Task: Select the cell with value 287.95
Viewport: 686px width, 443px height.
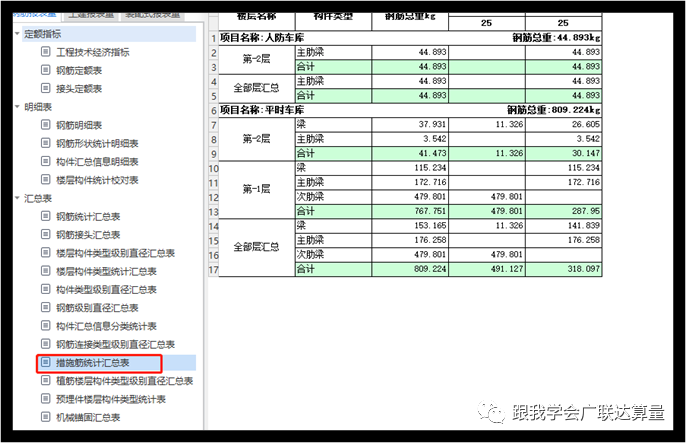Action: click(x=564, y=211)
